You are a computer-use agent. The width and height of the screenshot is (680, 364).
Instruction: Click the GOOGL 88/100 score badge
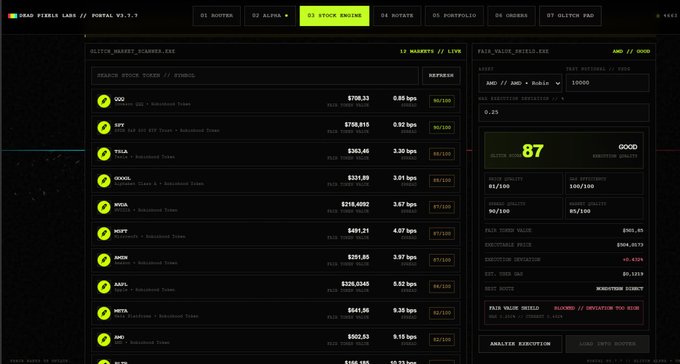(442, 181)
